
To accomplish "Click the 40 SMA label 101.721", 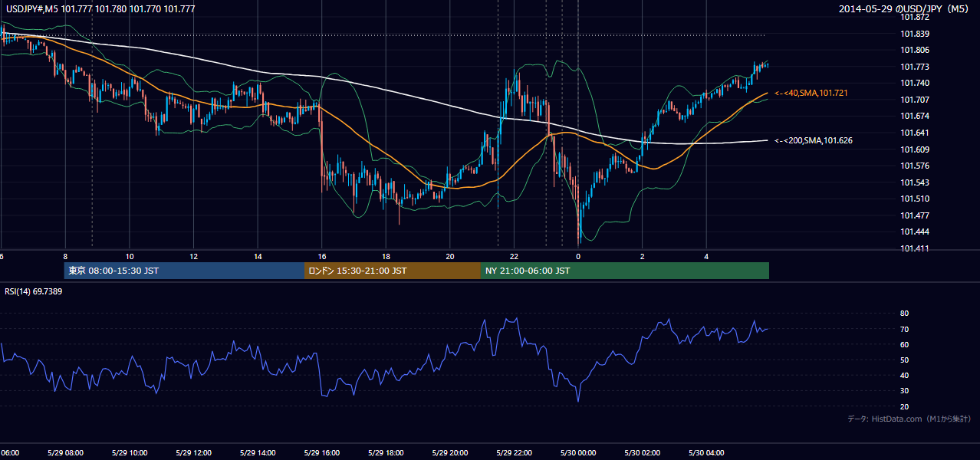I will 811,93.
